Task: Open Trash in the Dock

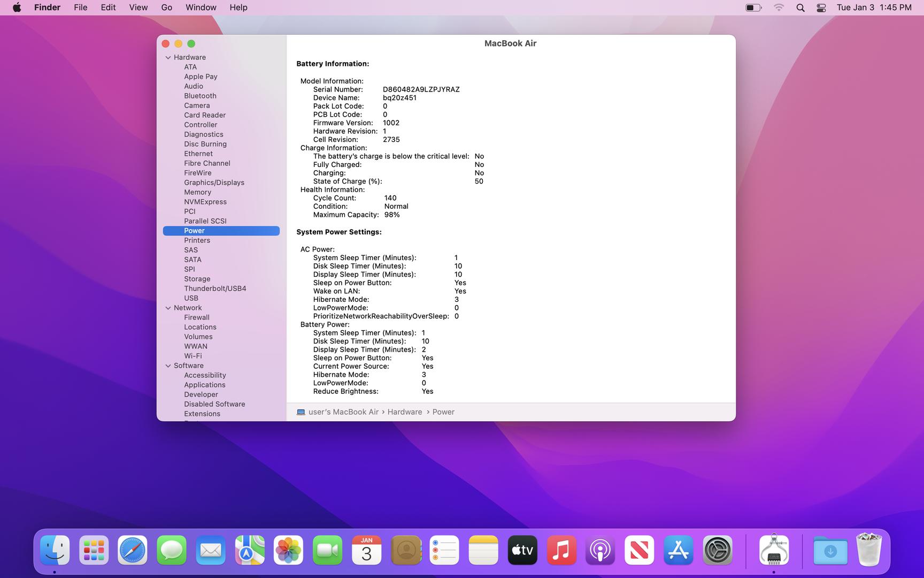Action: 869,550
